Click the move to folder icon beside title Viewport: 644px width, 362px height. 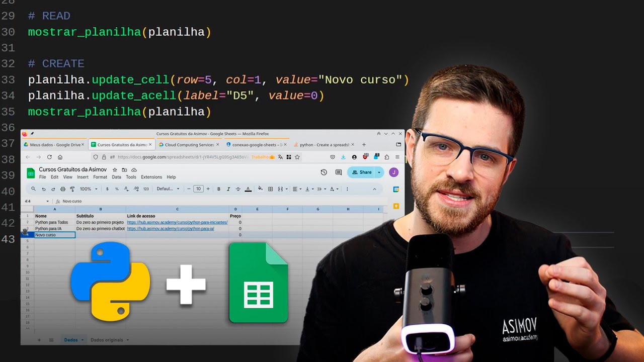[x=124, y=170]
